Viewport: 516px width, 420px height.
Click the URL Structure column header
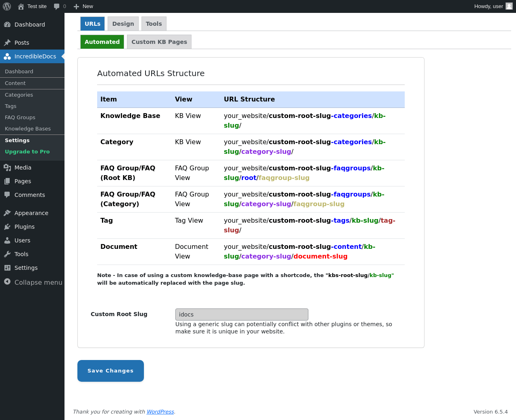click(x=249, y=99)
